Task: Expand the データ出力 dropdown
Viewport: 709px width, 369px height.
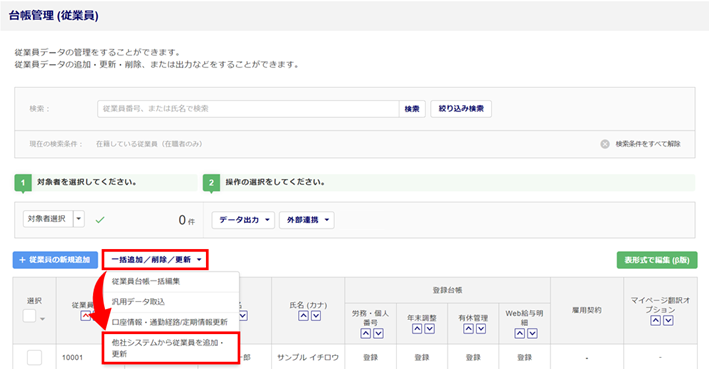Action: pyautogui.click(x=243, y=220)
